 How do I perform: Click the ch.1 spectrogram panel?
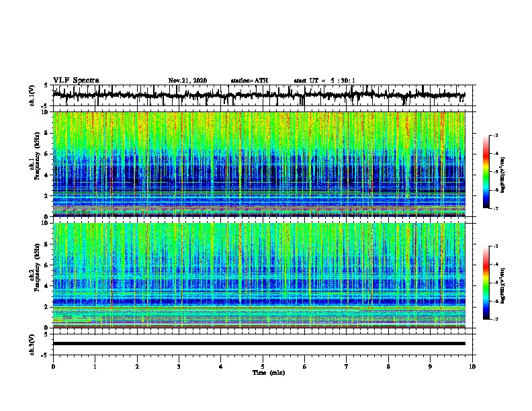pyautogui.click(x=259, y=164)
